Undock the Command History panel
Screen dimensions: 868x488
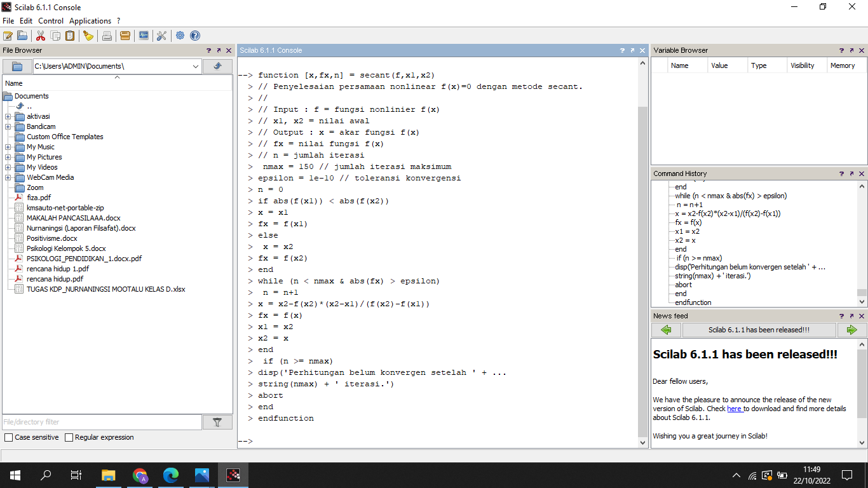click(851, 173)
